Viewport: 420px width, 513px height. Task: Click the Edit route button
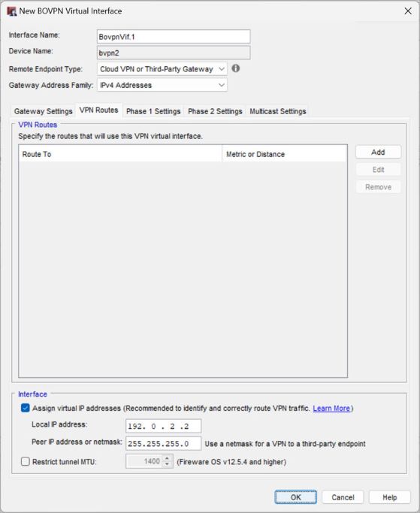378,170
